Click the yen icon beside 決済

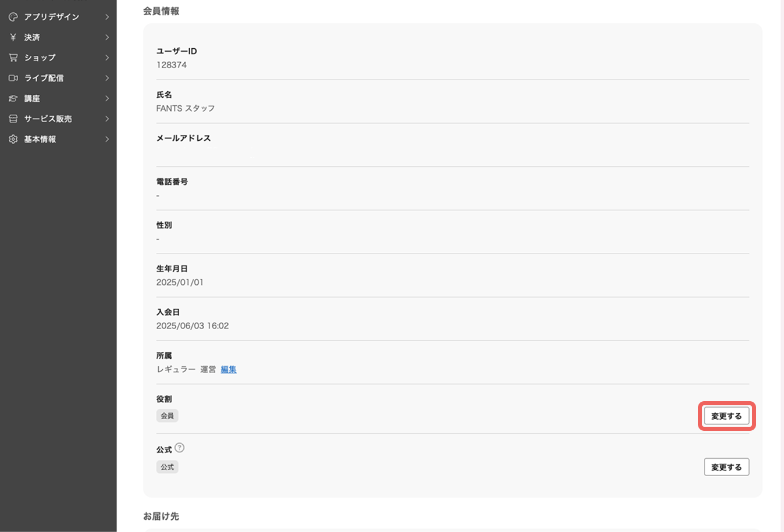coord(13,37)
